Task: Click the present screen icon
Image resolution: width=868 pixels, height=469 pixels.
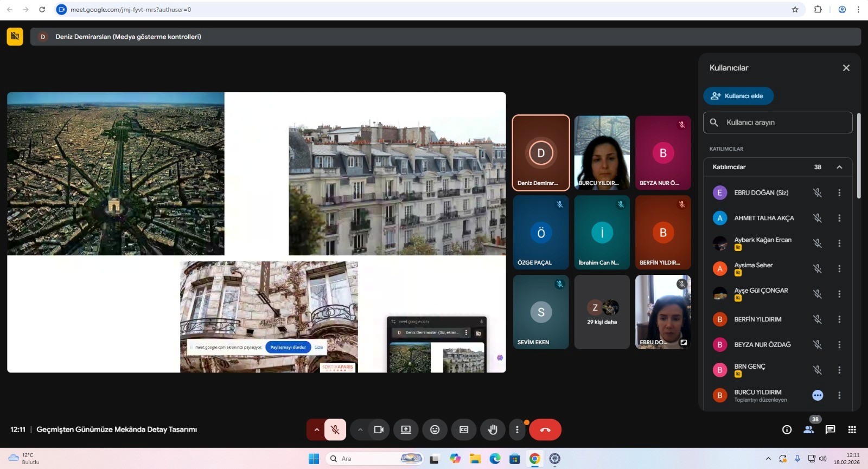Action: coord(406,429)
